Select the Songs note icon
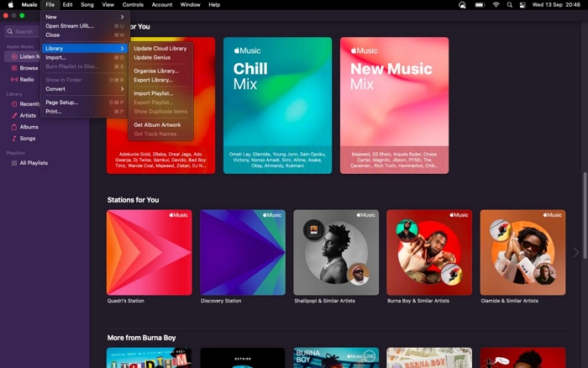The height and width of the screenshot is (368, 588). pyautogui.click(x=14, y=139)
